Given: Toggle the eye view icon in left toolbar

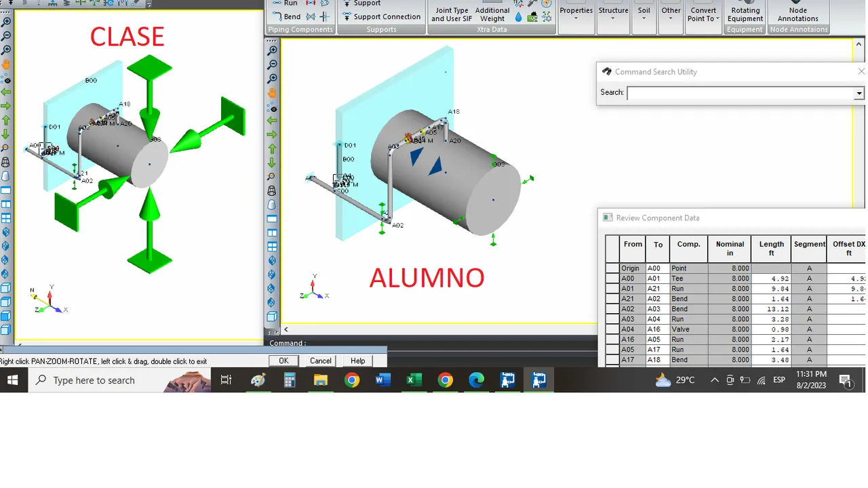Looking at the screenshot, I should click(x=6, y=79).
